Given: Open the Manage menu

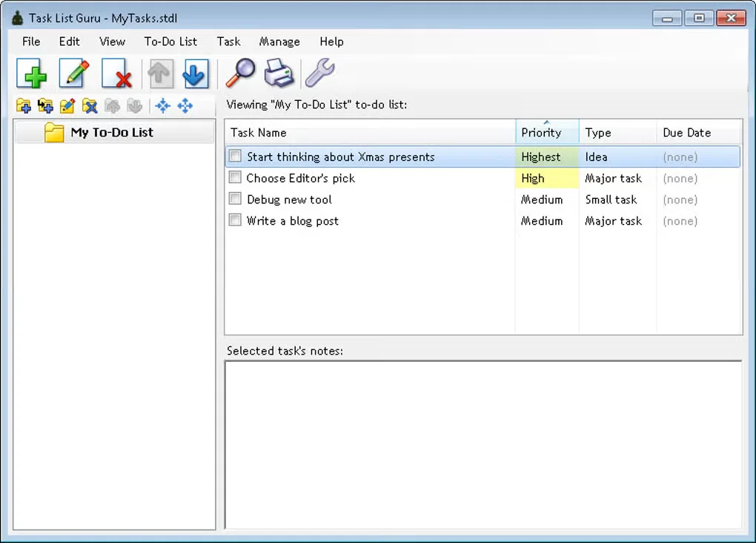Looking at the screenshot, I should click(279, 42).
